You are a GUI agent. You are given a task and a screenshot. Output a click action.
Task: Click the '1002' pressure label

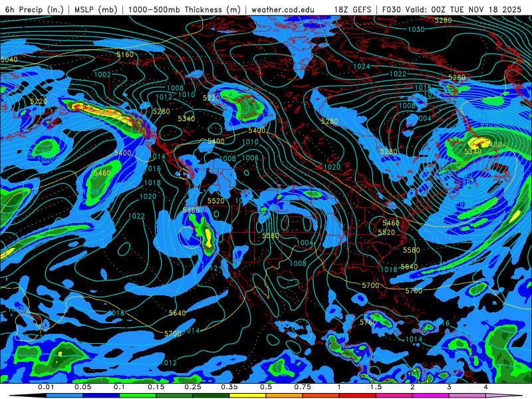[x=102, y=74]
